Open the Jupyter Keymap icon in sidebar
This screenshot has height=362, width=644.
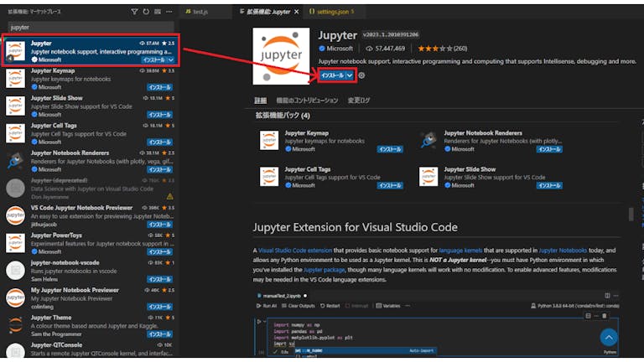click(15, 79)
